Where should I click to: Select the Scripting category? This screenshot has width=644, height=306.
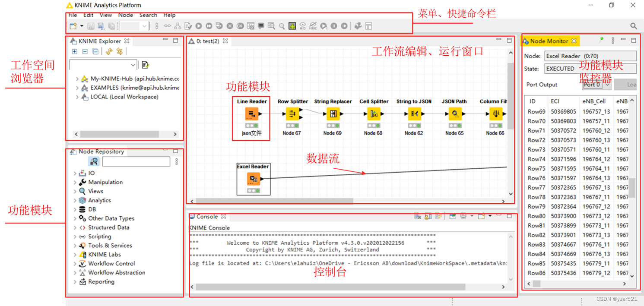100,237
